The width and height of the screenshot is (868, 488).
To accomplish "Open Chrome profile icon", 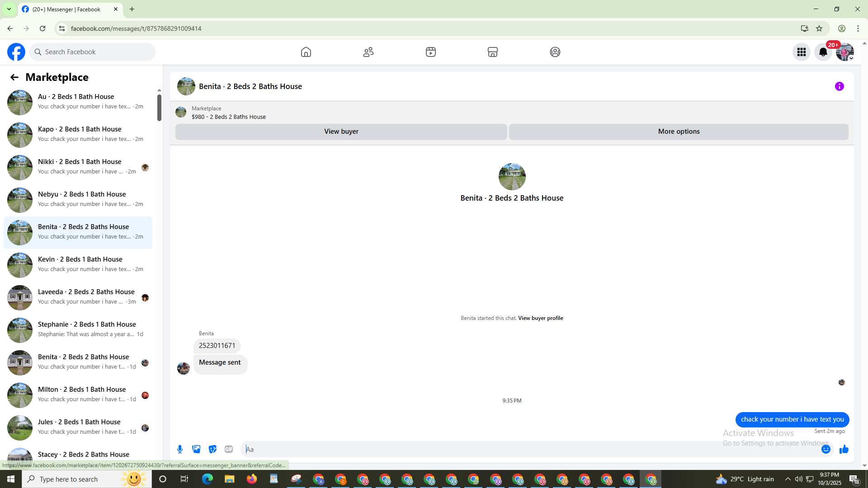I will point(842,28).
